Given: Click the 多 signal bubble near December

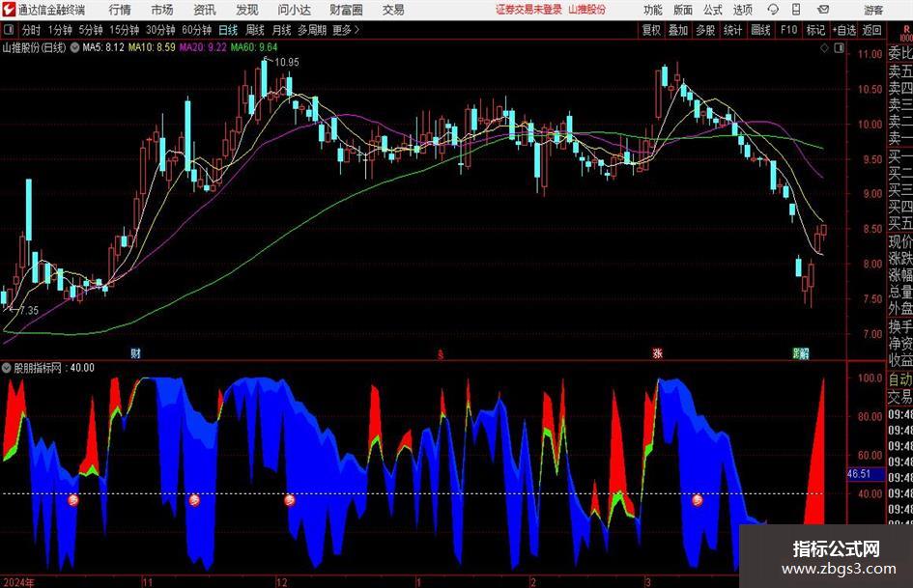Looking at the screenshot, I should click(x=290, y=499).
